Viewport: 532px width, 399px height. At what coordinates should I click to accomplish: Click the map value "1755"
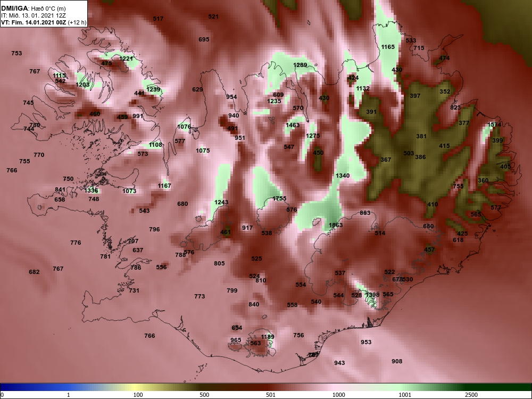tap(280, 198)
